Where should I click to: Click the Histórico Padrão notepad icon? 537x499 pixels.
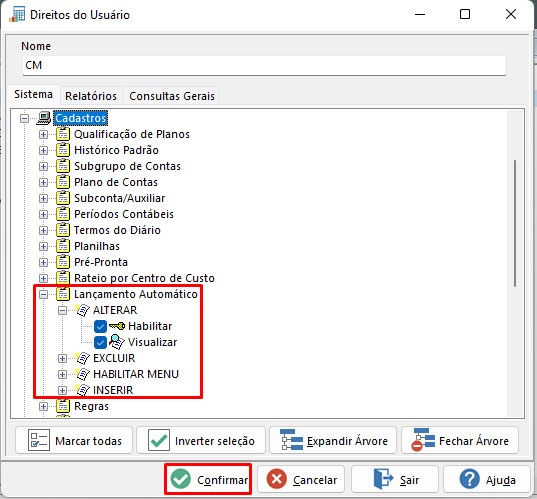click(x=63, y=150)
